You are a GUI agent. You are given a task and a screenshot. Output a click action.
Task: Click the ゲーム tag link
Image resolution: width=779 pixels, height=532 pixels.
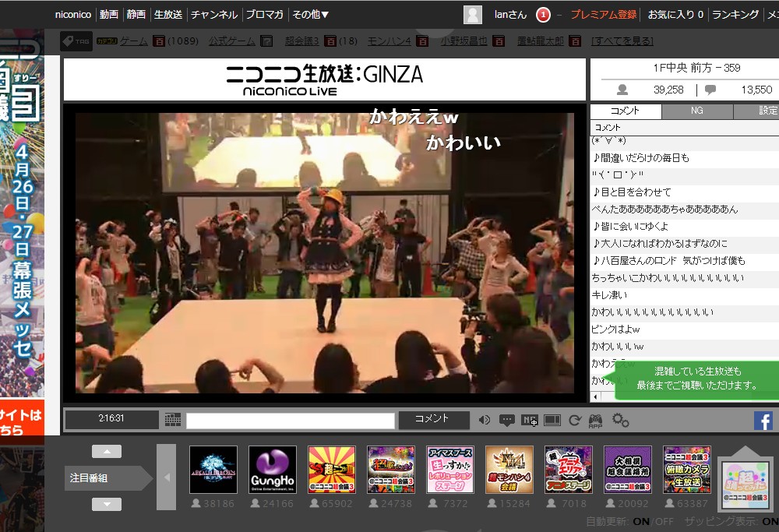click(x=134, y=41)
